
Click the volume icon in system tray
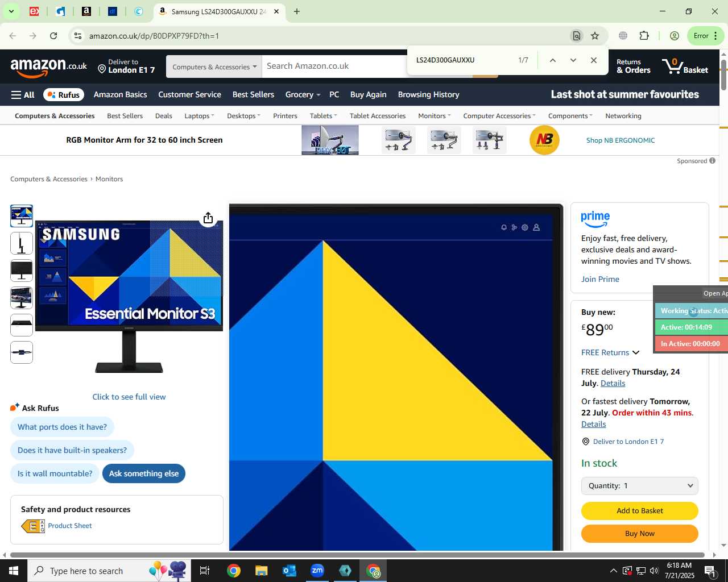point(654,571)
